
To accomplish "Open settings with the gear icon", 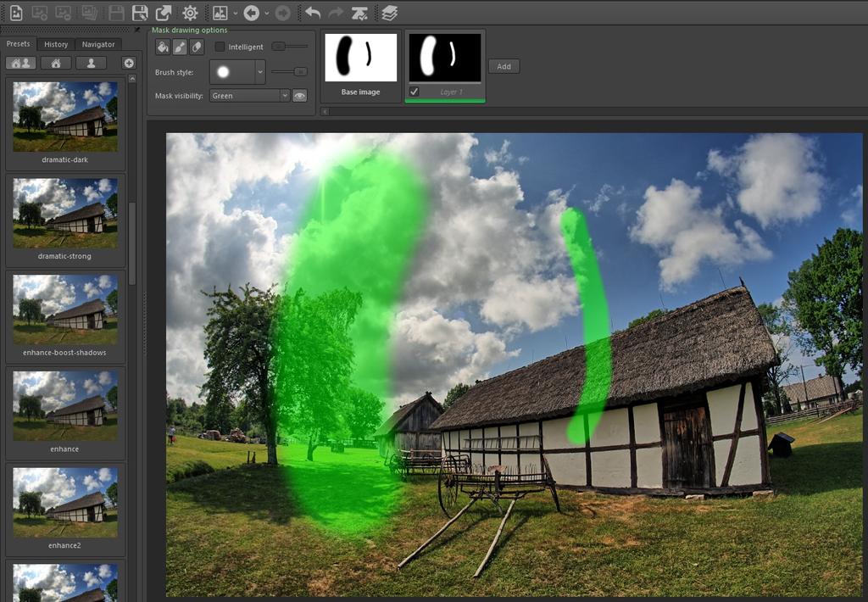I will (190, 12).
